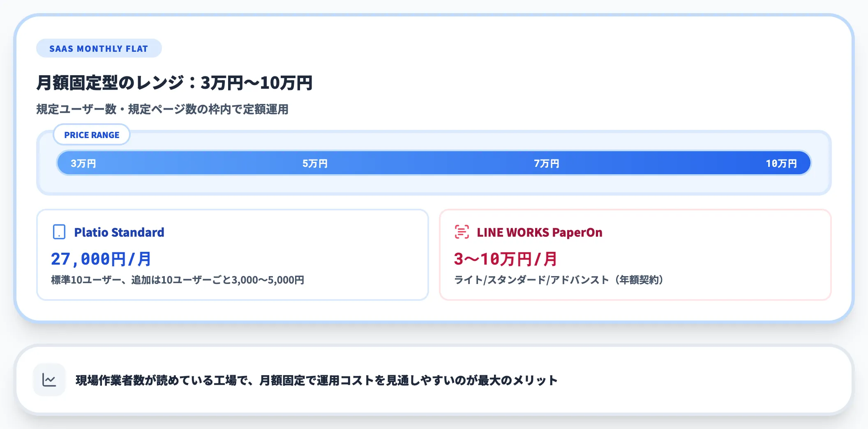868x429 pixels.
Task: Click the 3〜10万円/月 price text
Action: coord(506,259)
